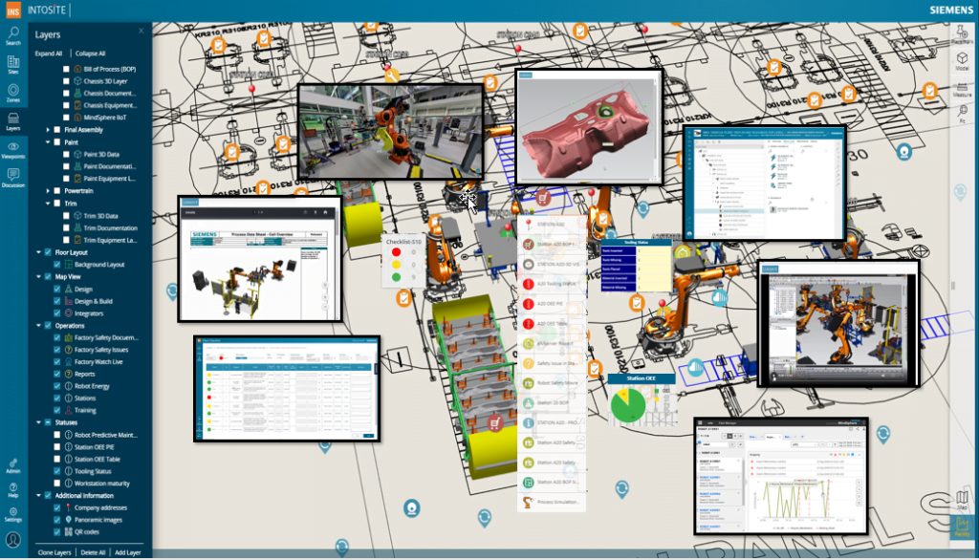Click the INS Intosite logo
Viewport: 979px width, 560px height.
[x=13, y=11]
